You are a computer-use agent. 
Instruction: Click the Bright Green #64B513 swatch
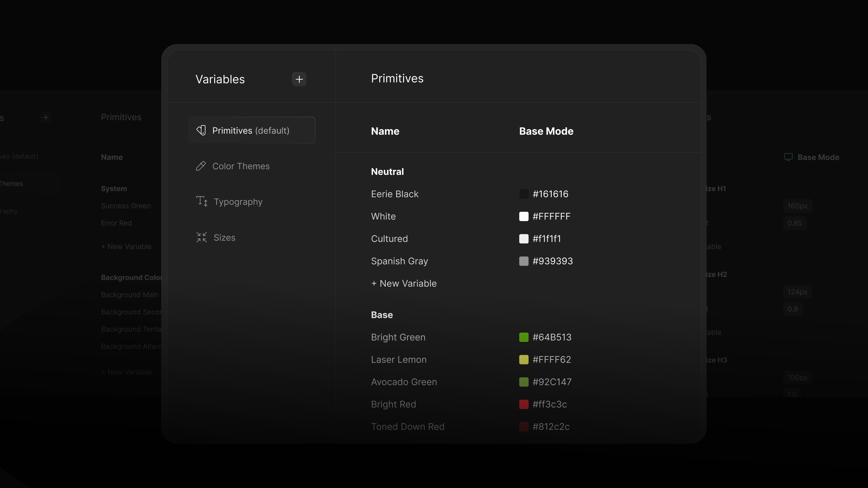pos(524,337)
